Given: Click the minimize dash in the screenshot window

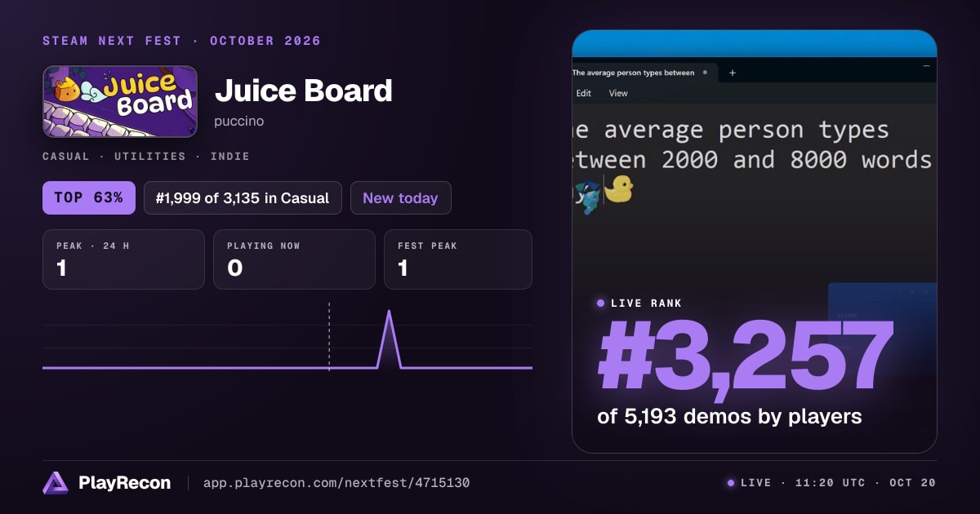Looking at the screenshot, I should tap(927, 64).
